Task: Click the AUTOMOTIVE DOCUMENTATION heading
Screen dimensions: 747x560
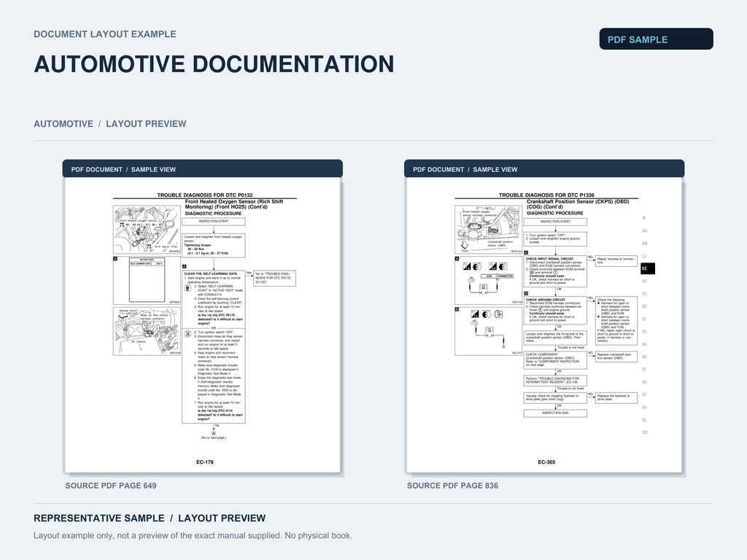Action: click(214, 64)
